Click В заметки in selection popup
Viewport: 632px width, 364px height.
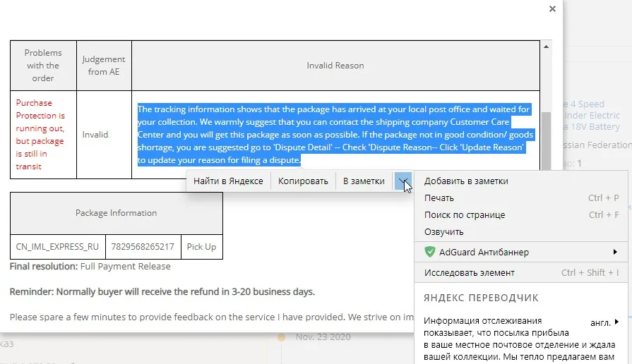point(364,181)
